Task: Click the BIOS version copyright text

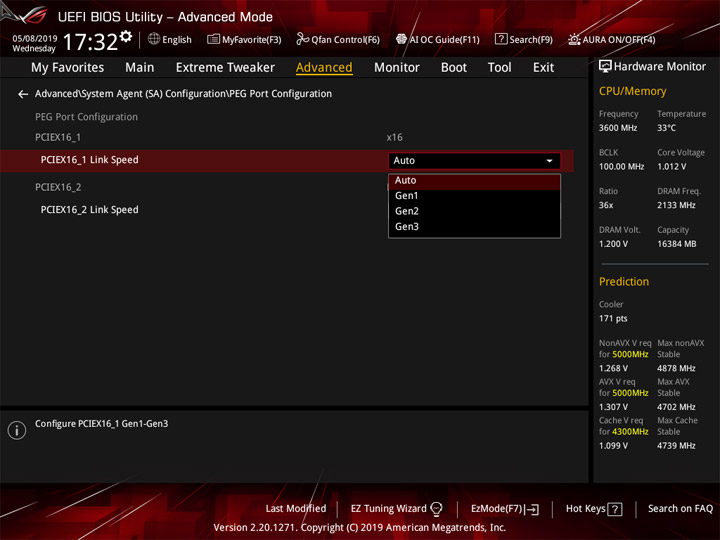Action: pyautogui.click(x=360, y=528)
